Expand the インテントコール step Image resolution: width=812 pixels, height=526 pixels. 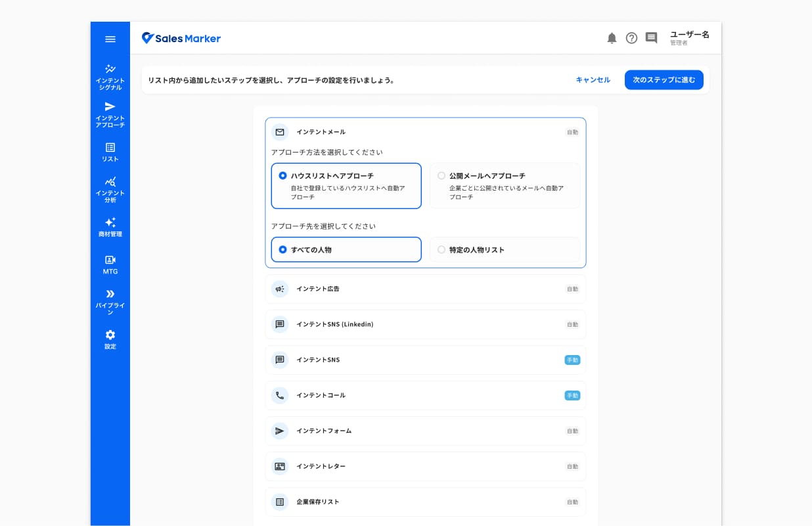click(x=426, y=395)
